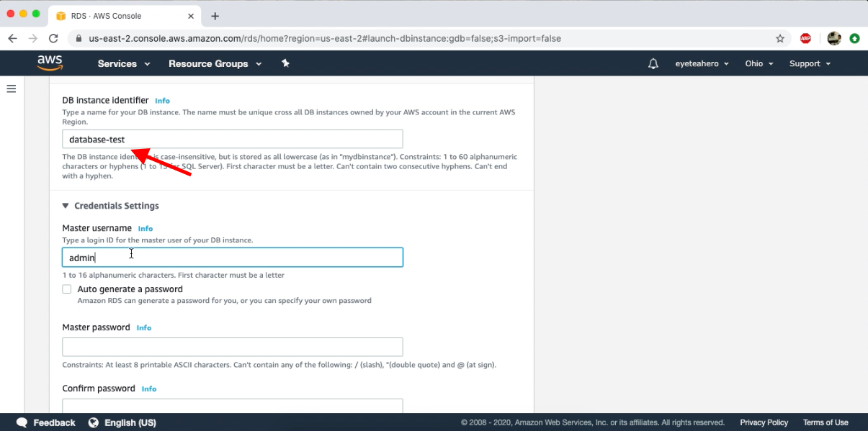This screenshot has height=431, width=868.
Task: Click the pin shortcuts icon
Action: point(285,63)
